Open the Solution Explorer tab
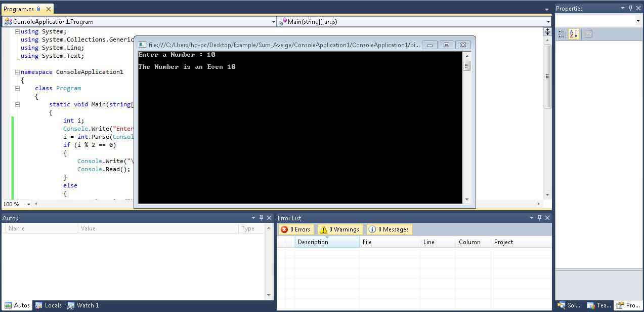Image resolution: width=644 pixels, height=312 pixels. coord(569,305)
